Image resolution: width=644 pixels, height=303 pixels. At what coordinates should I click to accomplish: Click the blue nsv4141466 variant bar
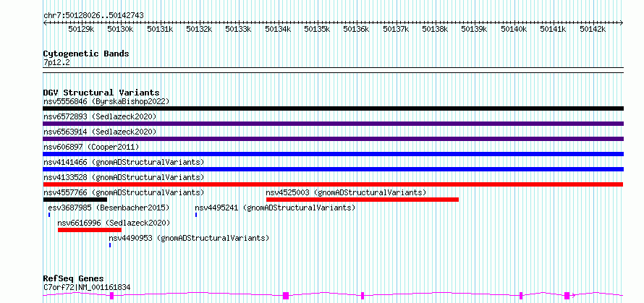point(333,169)
